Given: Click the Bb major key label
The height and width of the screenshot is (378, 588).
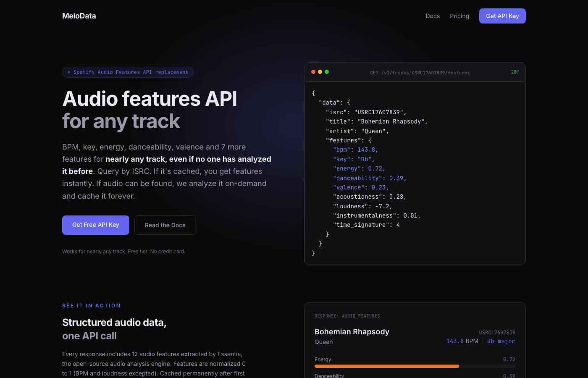Looking at the screenshot, I should click(501, 341).
